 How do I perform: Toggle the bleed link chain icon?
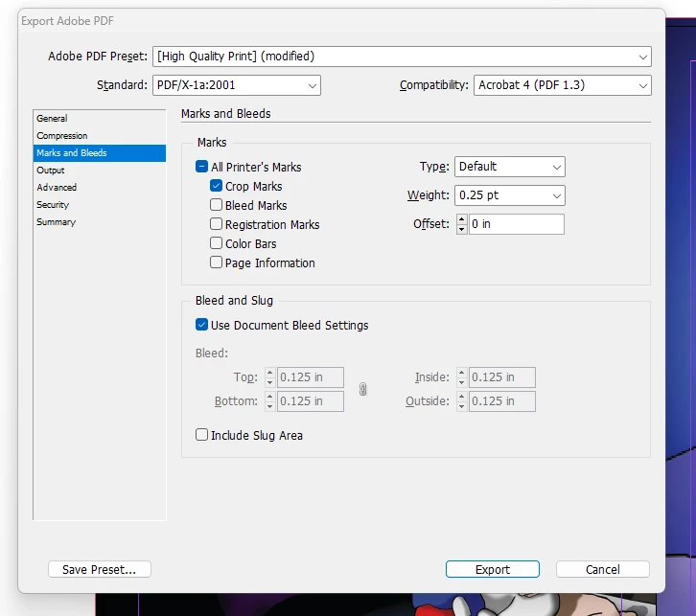click(x=362, y=389)
